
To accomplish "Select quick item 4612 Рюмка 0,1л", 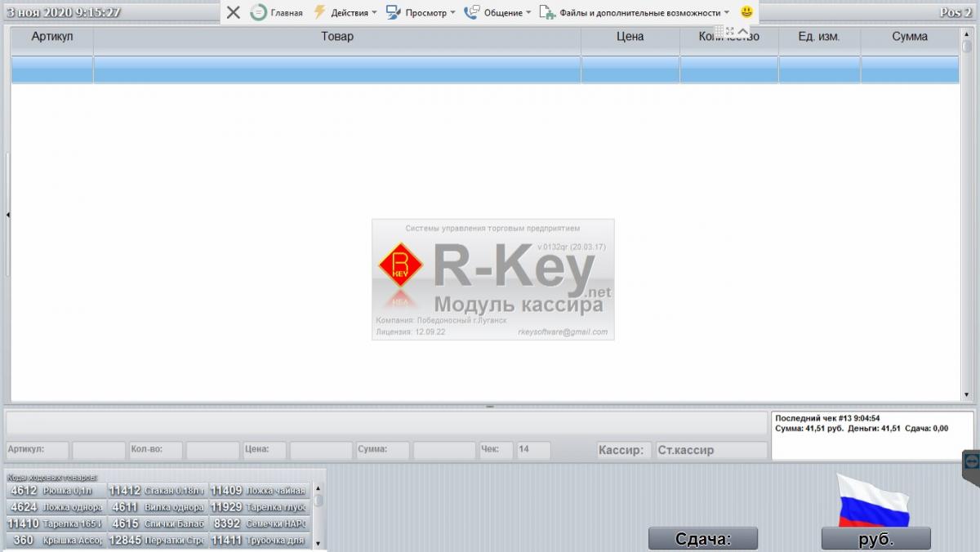I will (56, 491).
